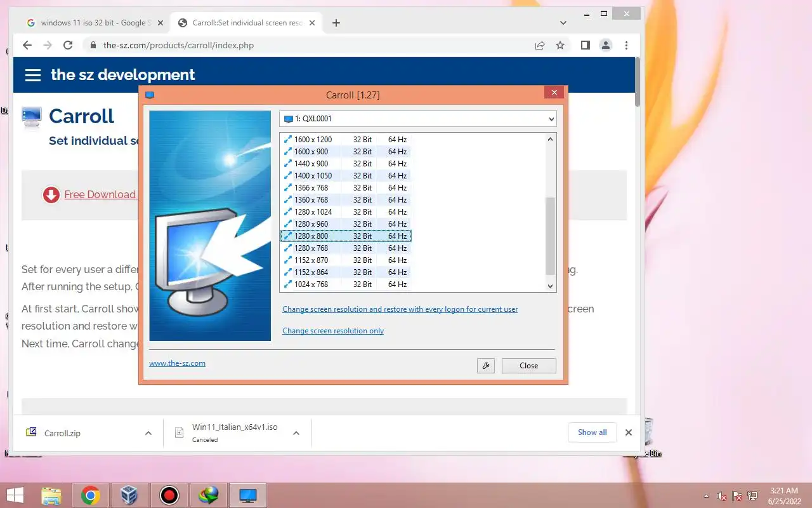Close the Carroll website tab
Viewport: 812px width, 508px height.
(313, 23)
